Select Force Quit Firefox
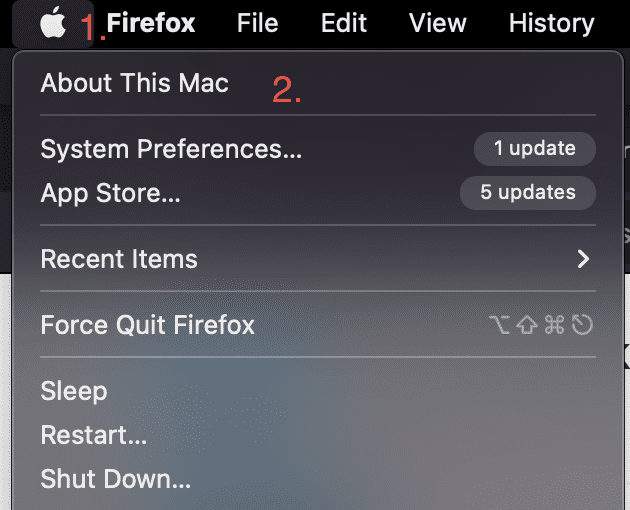This screenshot has height=510, width=630. coord(147,325)
